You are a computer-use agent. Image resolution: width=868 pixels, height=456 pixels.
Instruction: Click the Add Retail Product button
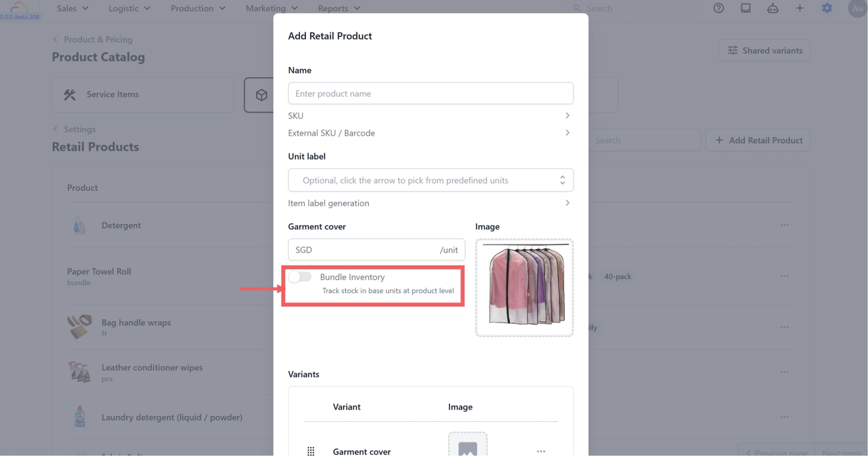tap(758, 140)
